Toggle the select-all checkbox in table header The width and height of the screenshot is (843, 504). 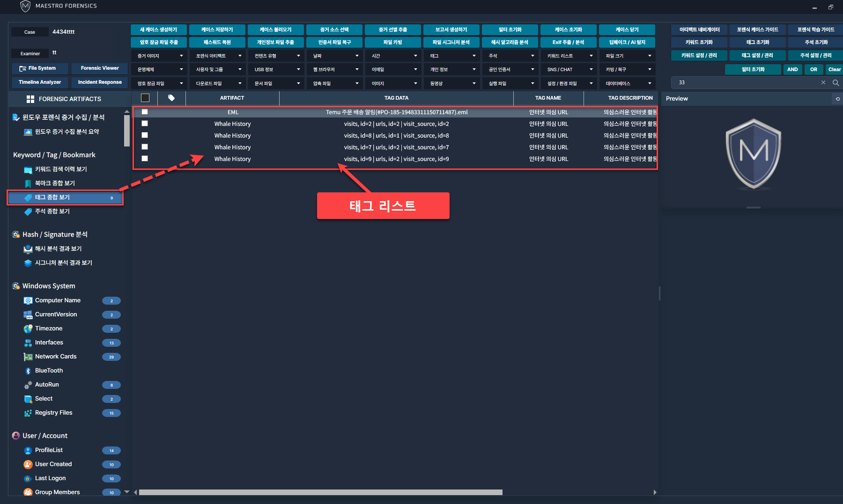point(145,98)
